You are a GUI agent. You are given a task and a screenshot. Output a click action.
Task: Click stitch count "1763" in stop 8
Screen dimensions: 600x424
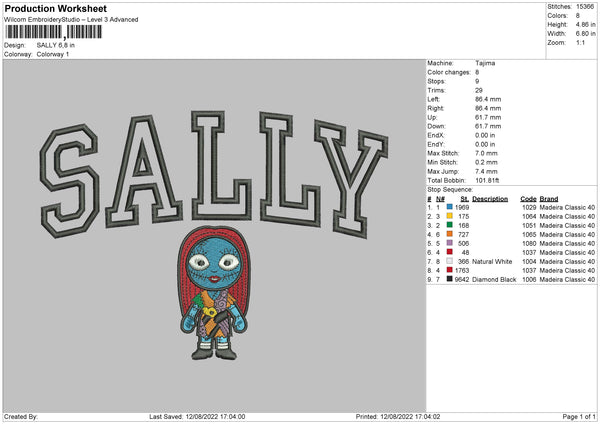(x=462, y=270)
